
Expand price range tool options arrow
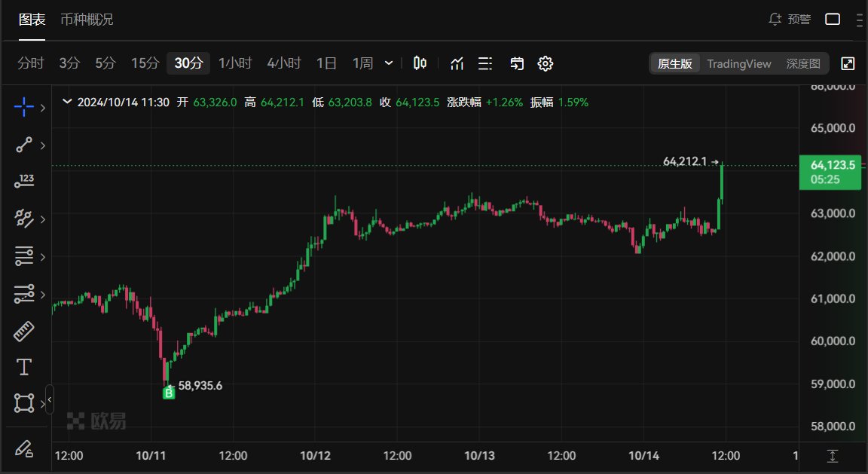pyautogui.click(x=43, y=295)
